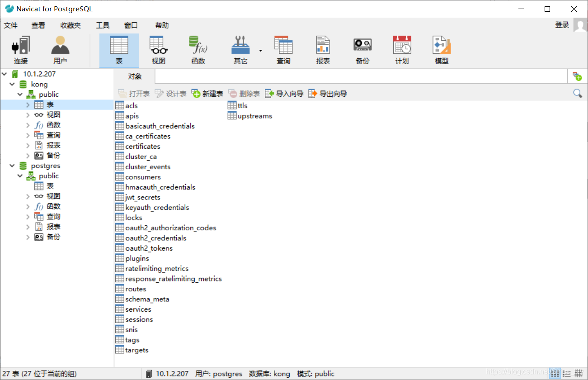This screenshot has width=588, height=380.
Task: Select the 查询 node under kong public
Action: [x=53, y=135]
